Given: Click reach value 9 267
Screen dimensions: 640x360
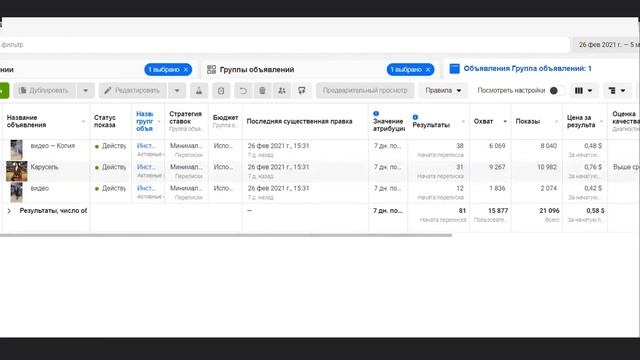Looking at the screenshot, I should pos(497,167).
